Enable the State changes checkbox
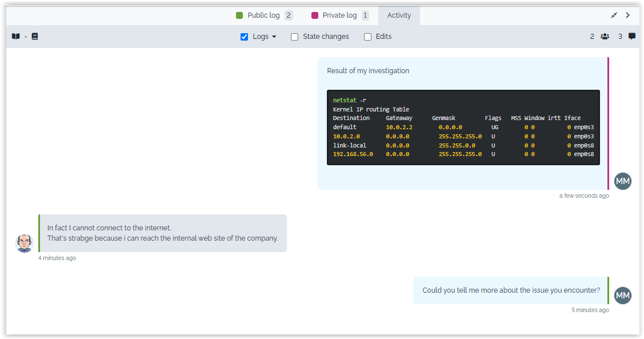644x339 pixels. [x=295, y=37]
